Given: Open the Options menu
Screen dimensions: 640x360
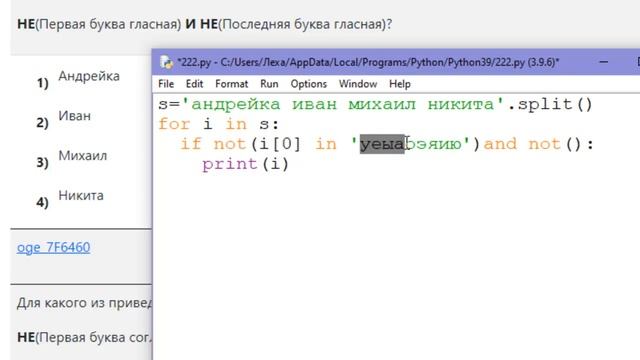Looking at the screenshot, I should (309, 84).
